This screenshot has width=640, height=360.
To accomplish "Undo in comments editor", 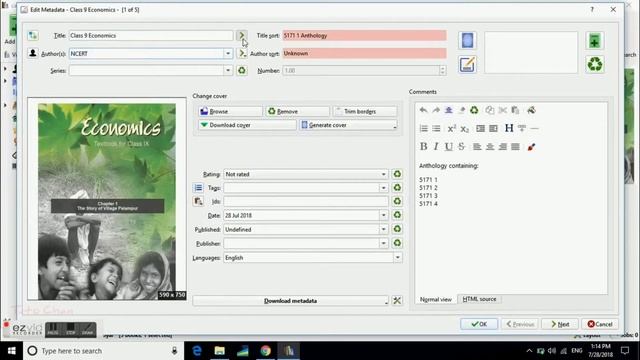I will [x=423, y=110].
